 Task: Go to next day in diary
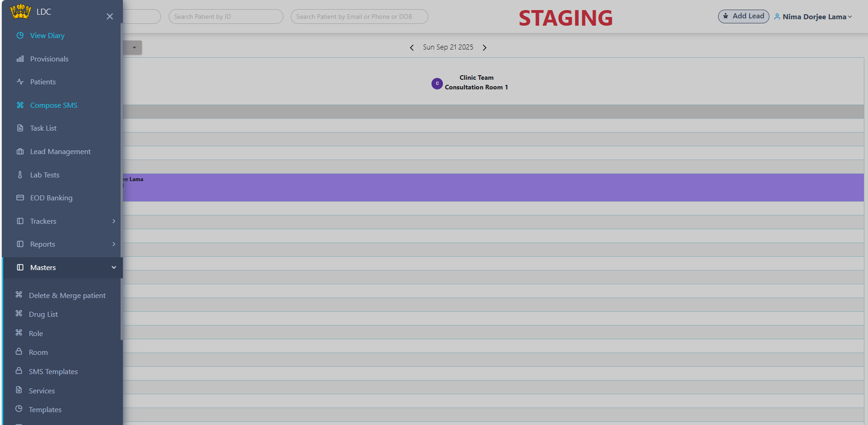[x=485, y=48]
